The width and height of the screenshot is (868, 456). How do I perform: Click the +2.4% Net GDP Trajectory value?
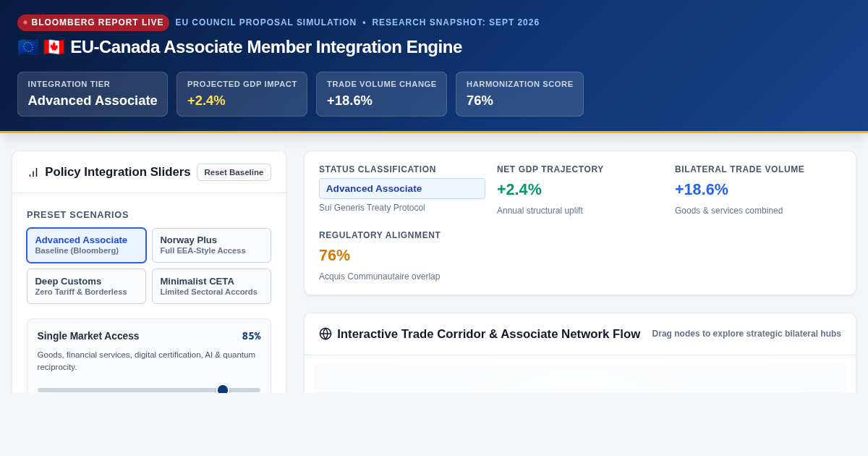click(x=519, y=190)
